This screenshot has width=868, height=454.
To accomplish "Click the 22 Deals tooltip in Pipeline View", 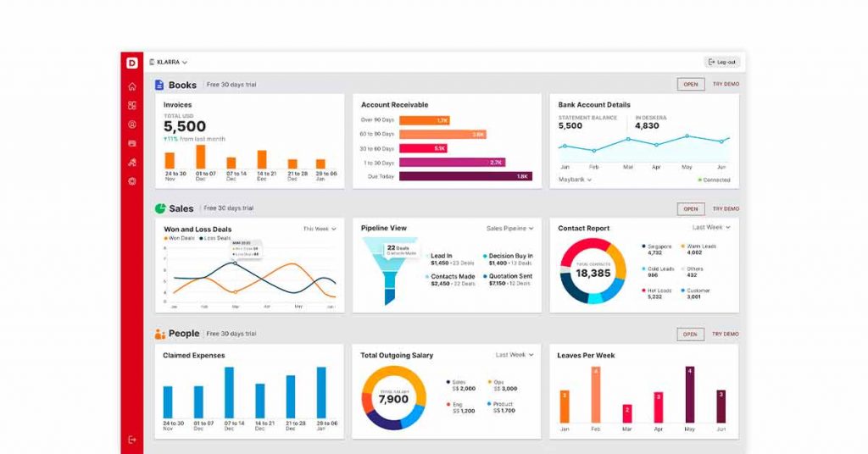I will pos(401,250).
